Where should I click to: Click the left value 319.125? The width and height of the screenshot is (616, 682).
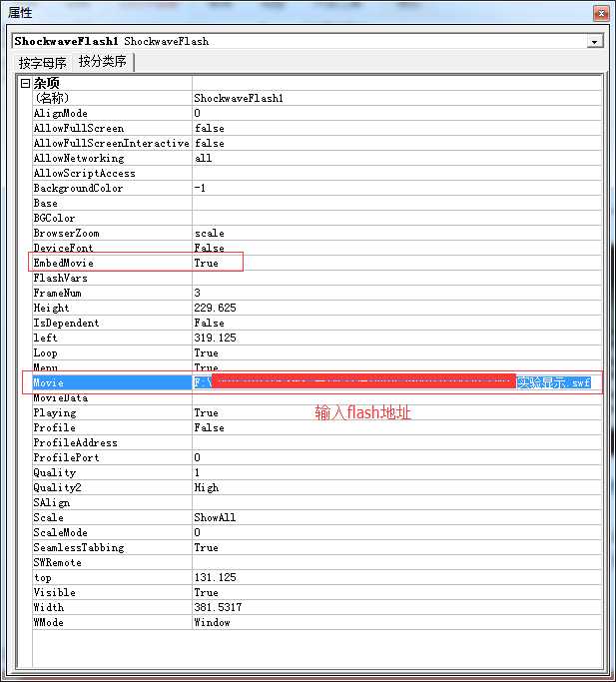(215, 338)
